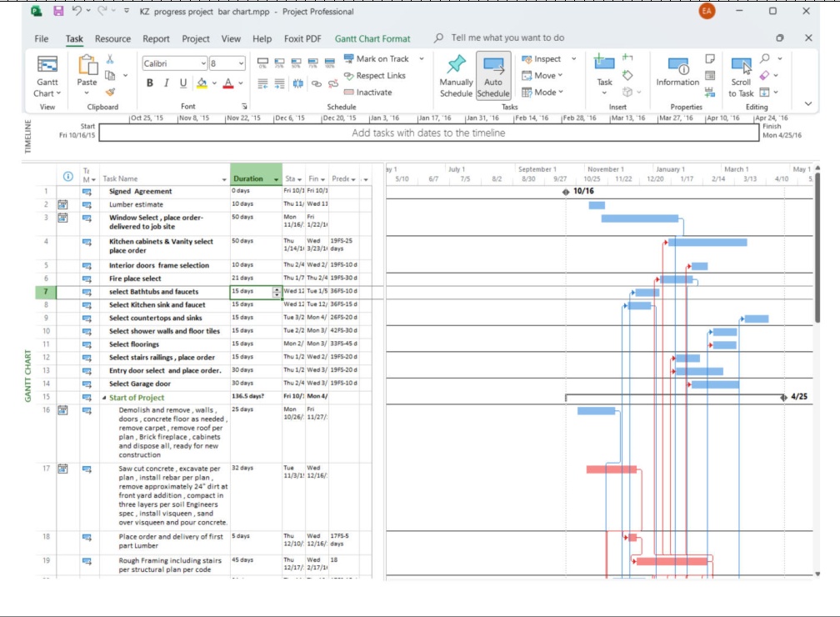This screenshot has height=617, width=840.
Task: Apply Italic formatting
Action: coord(167,83)
